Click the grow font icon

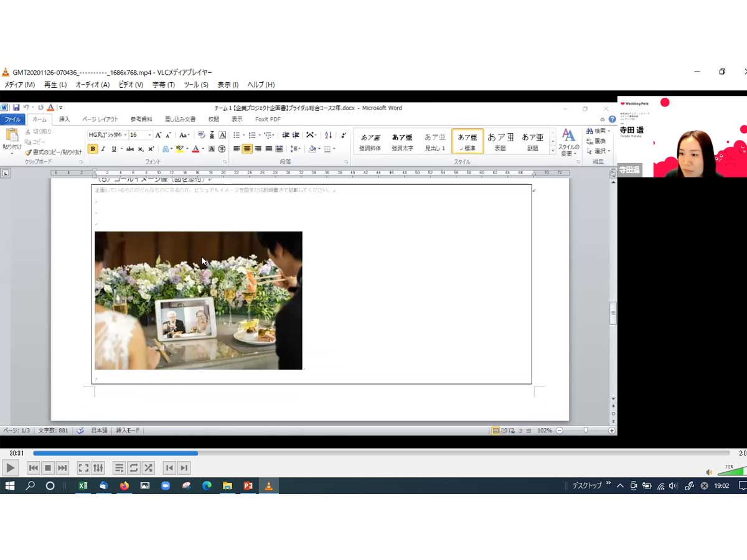(x=159, y=135)
